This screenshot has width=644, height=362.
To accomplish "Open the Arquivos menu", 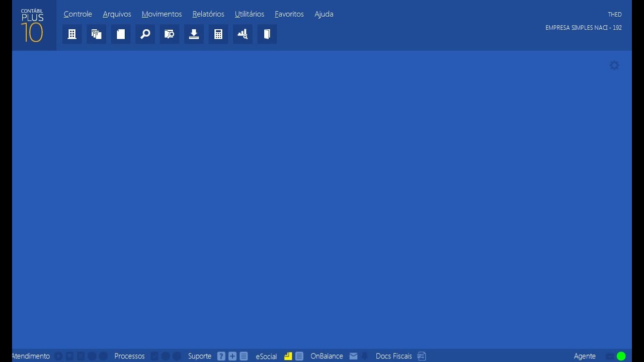I will [x=117, y=14].
